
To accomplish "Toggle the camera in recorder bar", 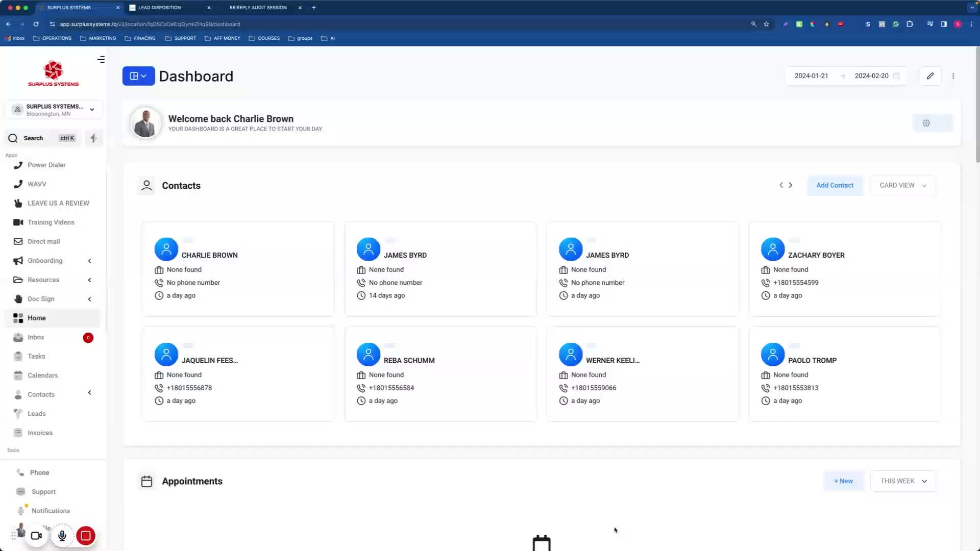I will [36, 536].
